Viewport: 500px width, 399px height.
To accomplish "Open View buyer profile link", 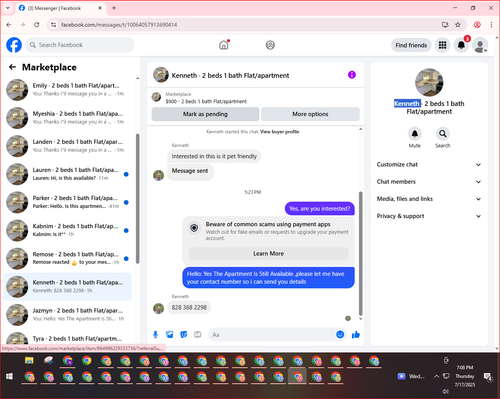I will click(x=279, y=132).
